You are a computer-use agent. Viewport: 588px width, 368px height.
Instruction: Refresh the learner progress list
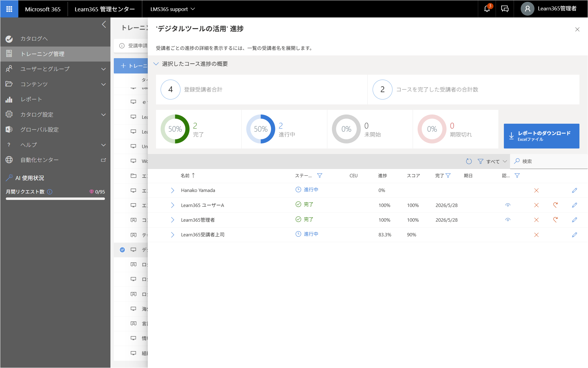[469, 161]
